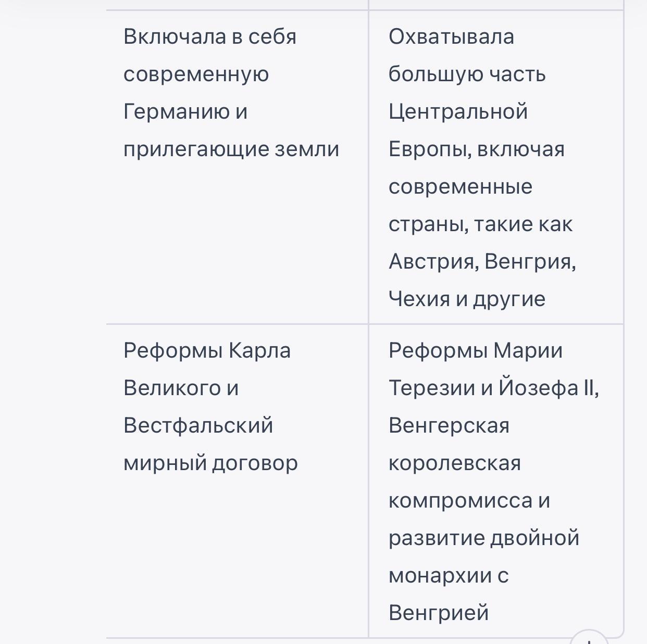The height and width of the screenshot is (644, 647).
Task: Click the text 'Йозефа II'
Action: [x=547, y=388]
